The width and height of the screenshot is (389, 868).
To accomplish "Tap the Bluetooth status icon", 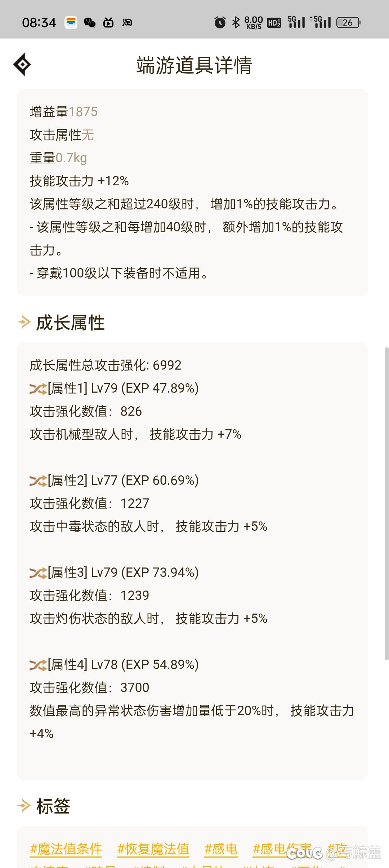I will pos(236,22).
